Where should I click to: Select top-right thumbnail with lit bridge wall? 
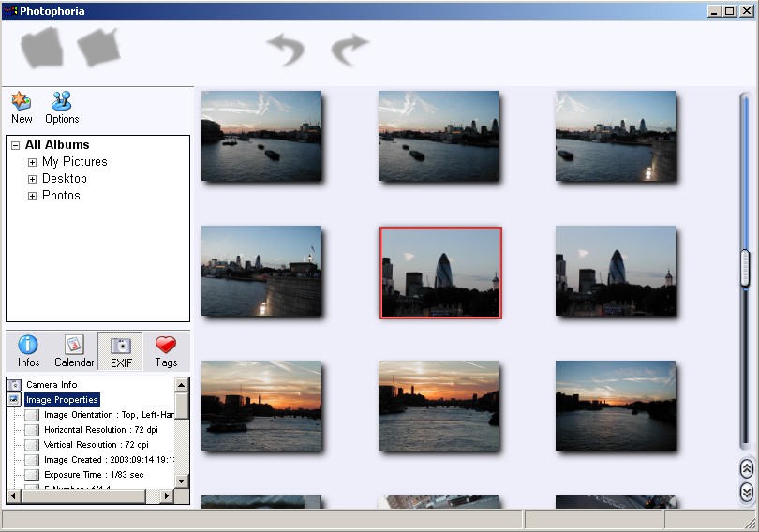[616, 136]
